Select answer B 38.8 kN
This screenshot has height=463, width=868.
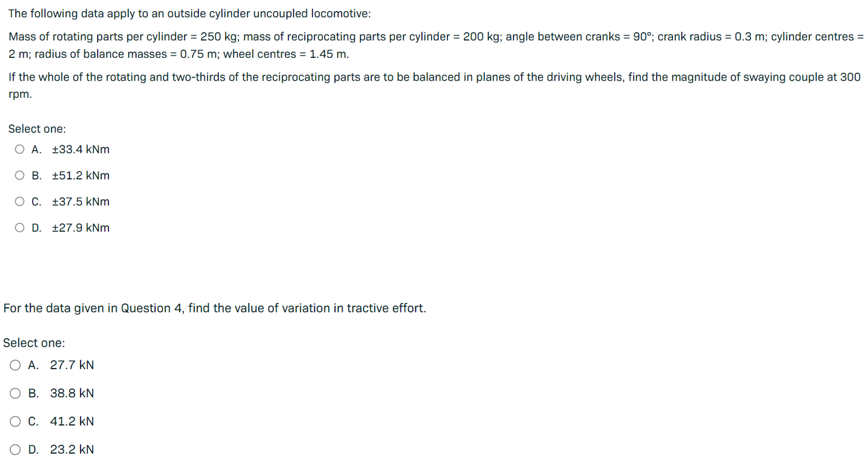pyautogui.click(x=15, y=394)
